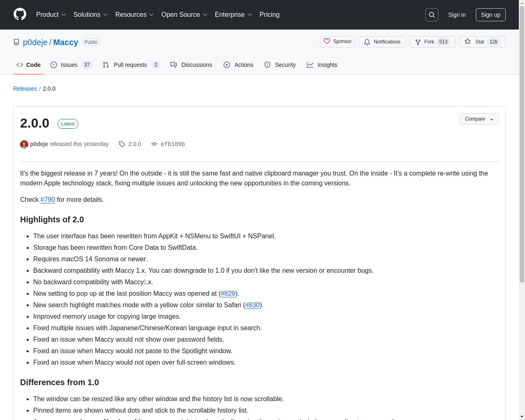Open the Compare dropdown

[479, 119]
